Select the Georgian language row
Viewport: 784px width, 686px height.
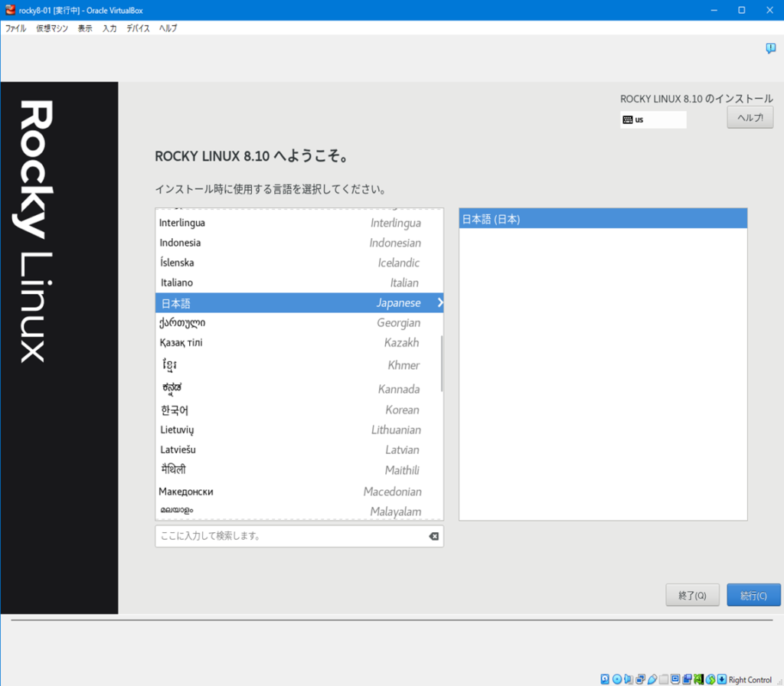click(299, 323)
